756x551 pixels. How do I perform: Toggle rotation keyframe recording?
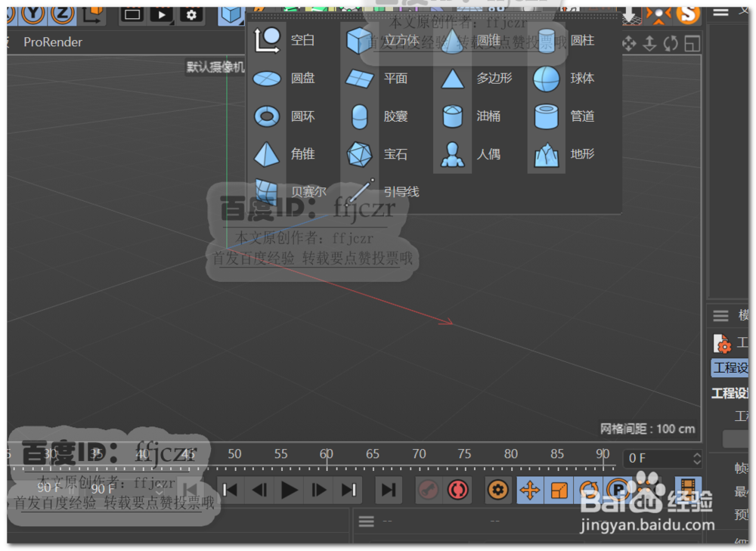587,491
